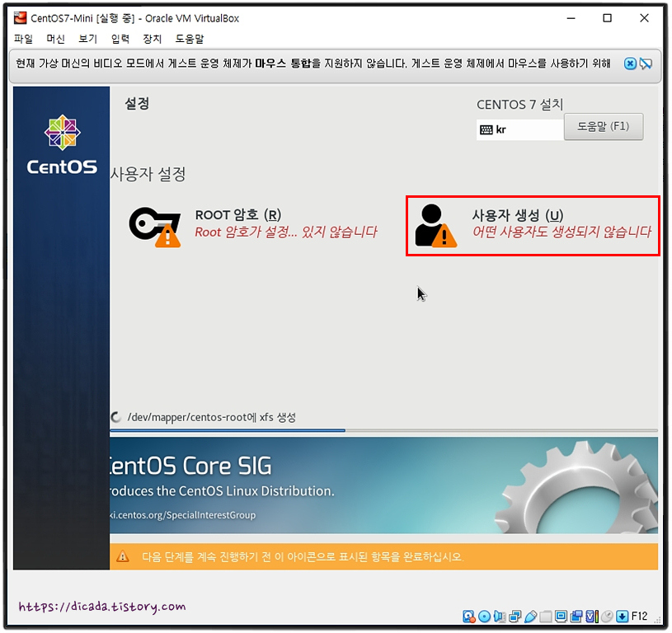The width and height of the screenshot is (672, 633).
Task: Click the Root password not set warning text
Action: click(286, 232)
